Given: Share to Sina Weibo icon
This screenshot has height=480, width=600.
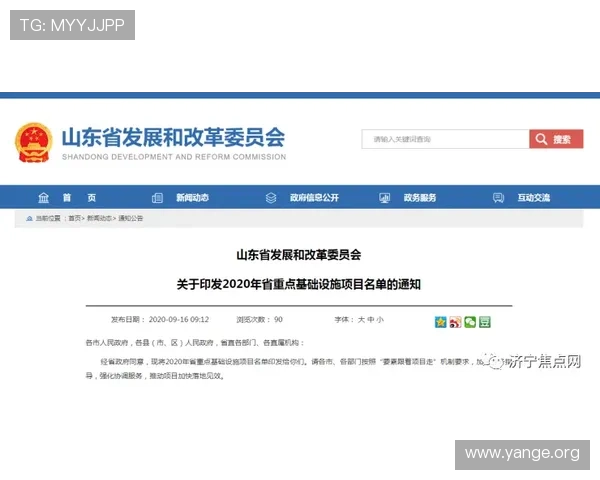Looking at the screenshot, I should click(455, 322).
